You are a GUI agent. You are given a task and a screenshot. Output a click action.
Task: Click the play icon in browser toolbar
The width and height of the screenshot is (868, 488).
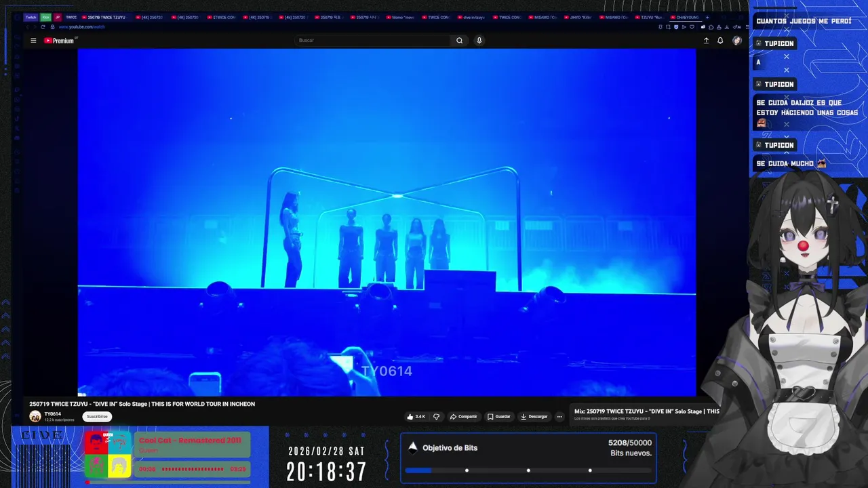click(x=684, y=26)
